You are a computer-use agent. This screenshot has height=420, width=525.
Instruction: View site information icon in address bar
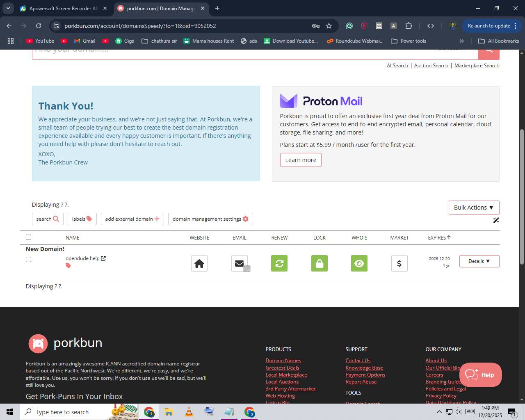coord(56,26)
